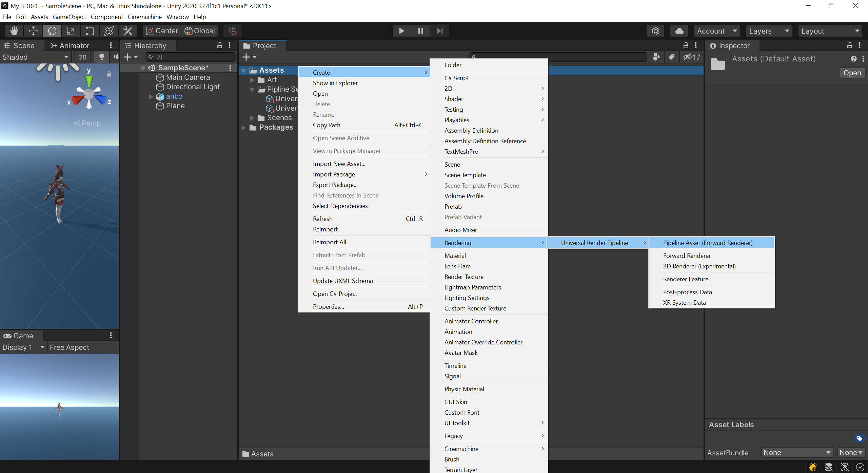This screenshot has height=473, width=868.
Task: Click Hierarchy search field
Action: click(191, 57)
